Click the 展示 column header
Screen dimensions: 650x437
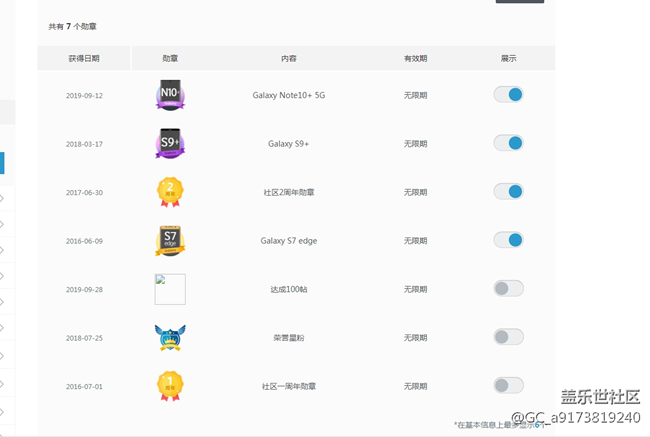508,59
